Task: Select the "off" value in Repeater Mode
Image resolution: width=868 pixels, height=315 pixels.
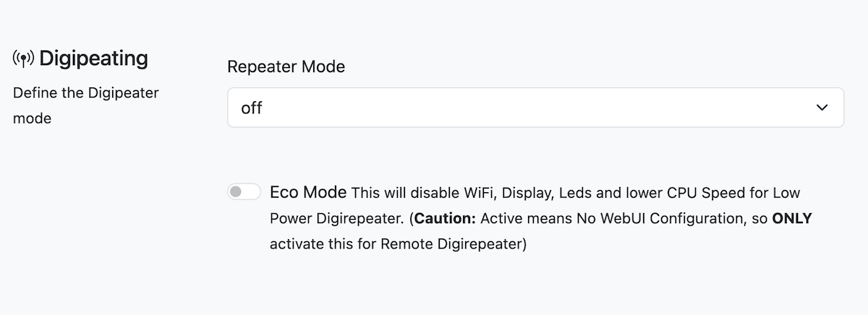Action: [252, 108]
